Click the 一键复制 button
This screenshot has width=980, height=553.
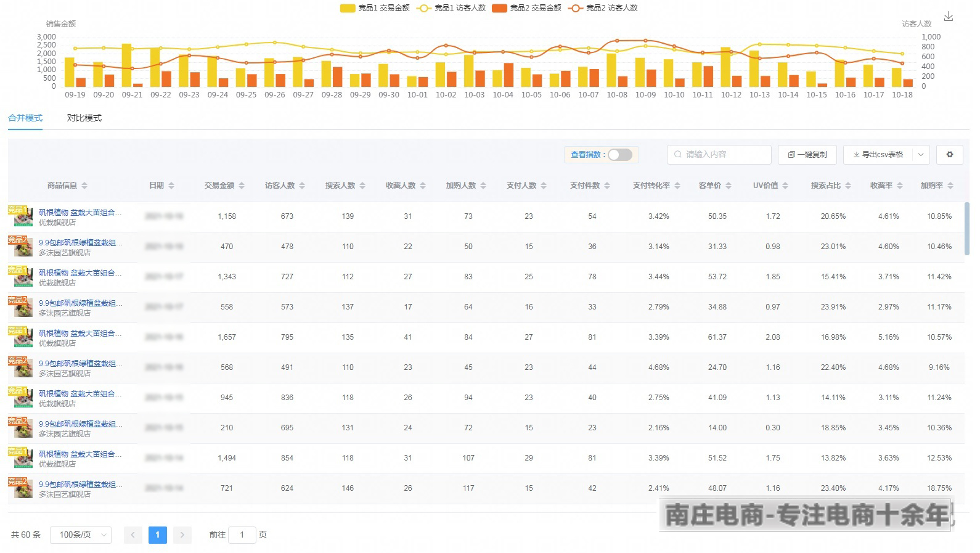[807, 155]
